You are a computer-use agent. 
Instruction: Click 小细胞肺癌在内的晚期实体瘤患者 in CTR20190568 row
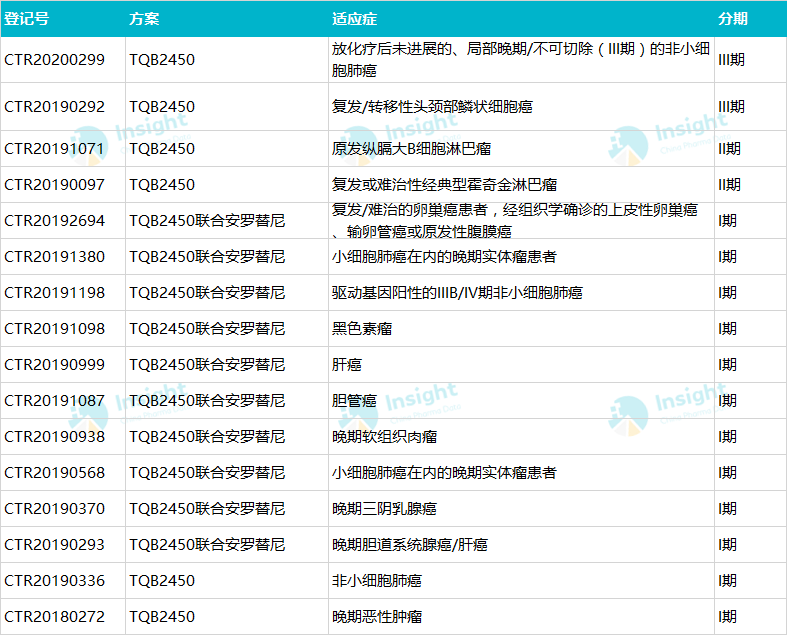pyautogui.click(x=444, y=473)
